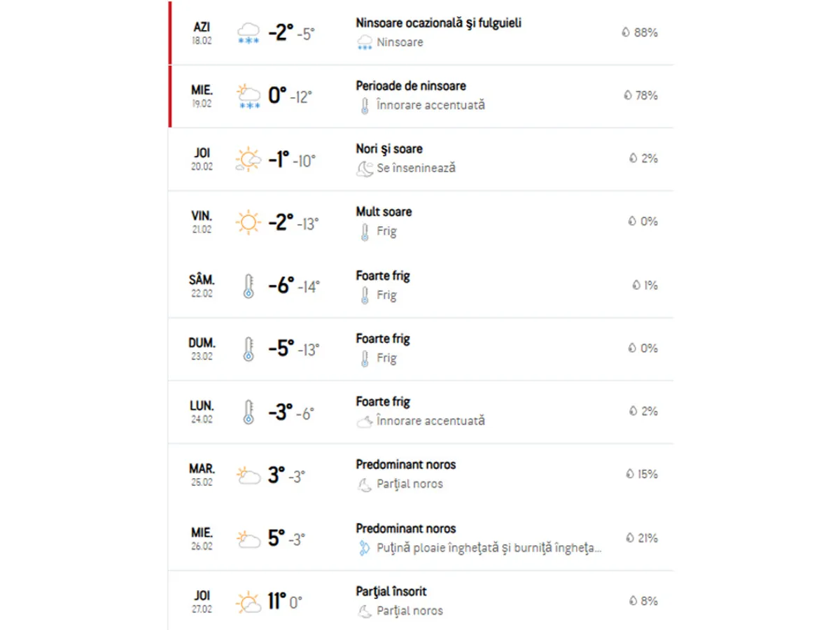Click the -6° high temperature on SÂM.
840x630 pixels.
tap(281, 286)
